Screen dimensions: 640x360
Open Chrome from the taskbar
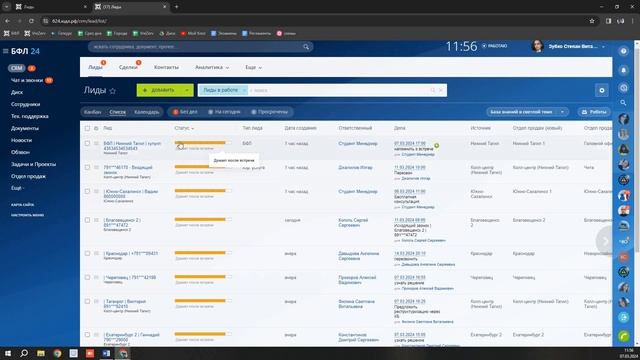coord(57,353)
